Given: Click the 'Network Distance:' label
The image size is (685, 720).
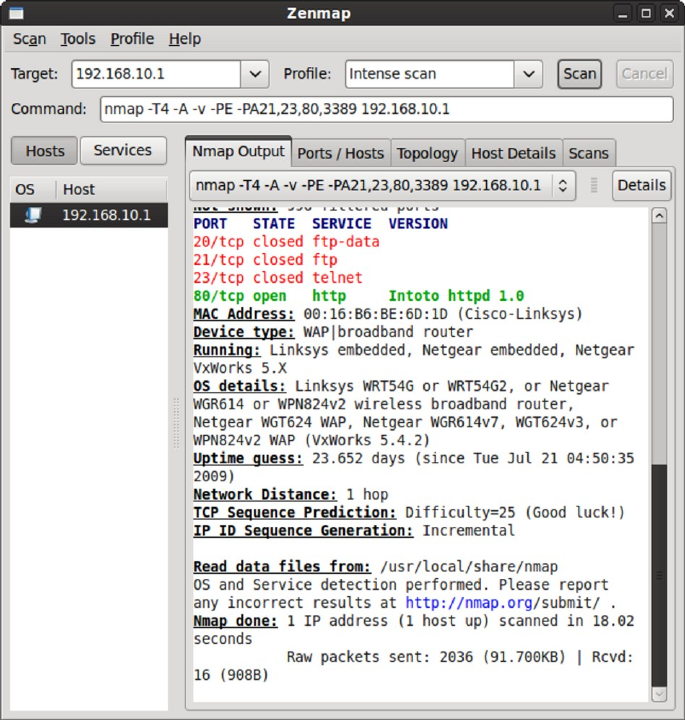Looking at the screenshot, I should point(265,495).
